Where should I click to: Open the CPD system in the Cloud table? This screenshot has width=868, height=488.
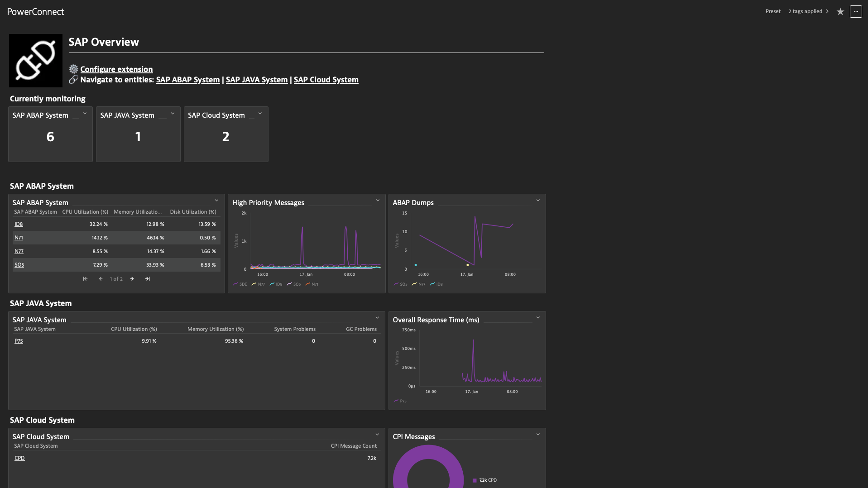19,458
